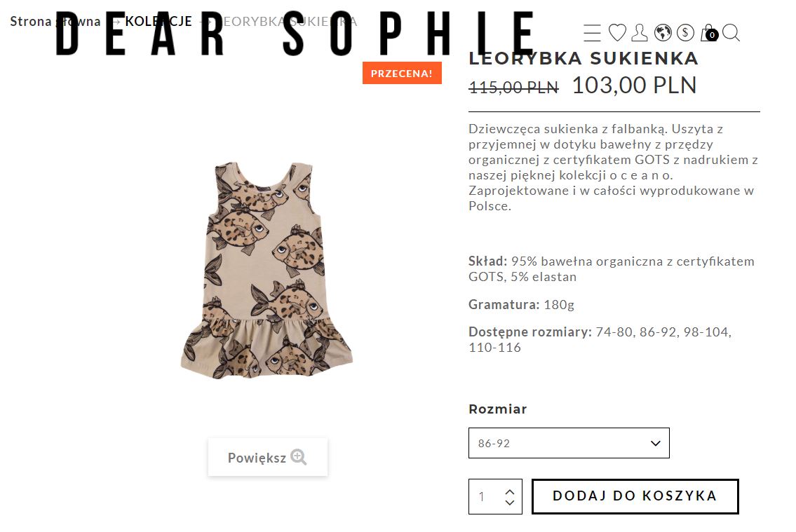
Task: Click the LEORYBKA SUKIENKA product title
Action: coord(583,59)
